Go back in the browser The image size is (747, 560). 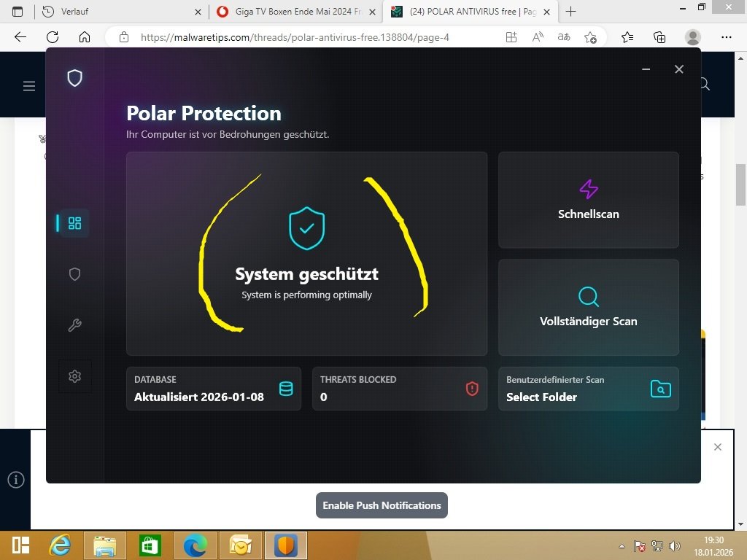tap(20, 36)
